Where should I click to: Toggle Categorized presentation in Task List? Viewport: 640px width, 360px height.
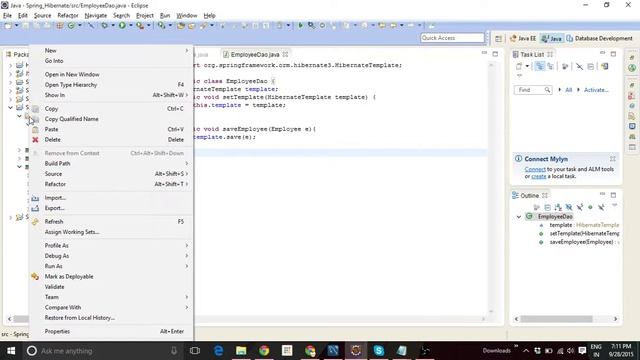(540, 66)
